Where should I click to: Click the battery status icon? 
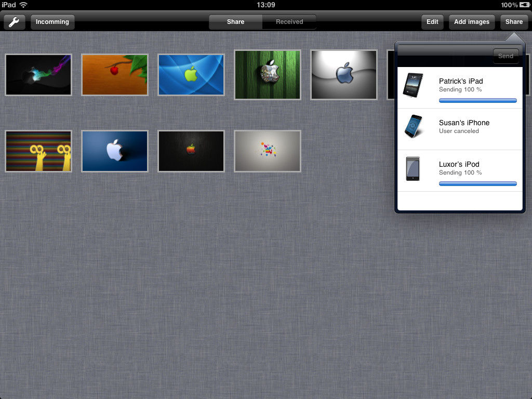tap(525, 5)
